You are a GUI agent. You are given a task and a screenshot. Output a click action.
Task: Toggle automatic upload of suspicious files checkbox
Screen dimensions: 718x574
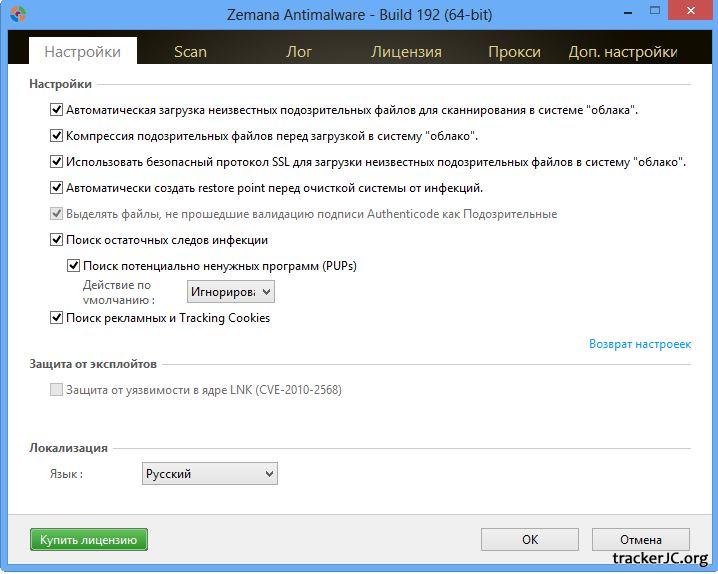click(x=57, y=110)
